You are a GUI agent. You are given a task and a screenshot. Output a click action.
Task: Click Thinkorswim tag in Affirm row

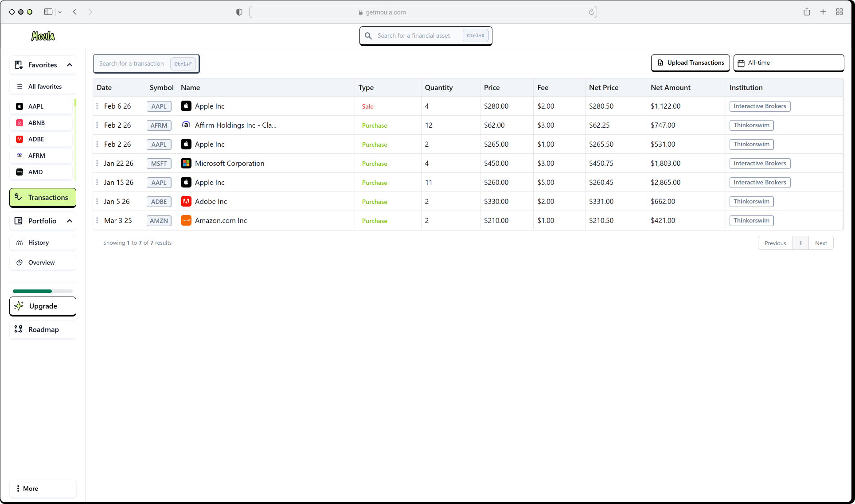click(751, 125)
